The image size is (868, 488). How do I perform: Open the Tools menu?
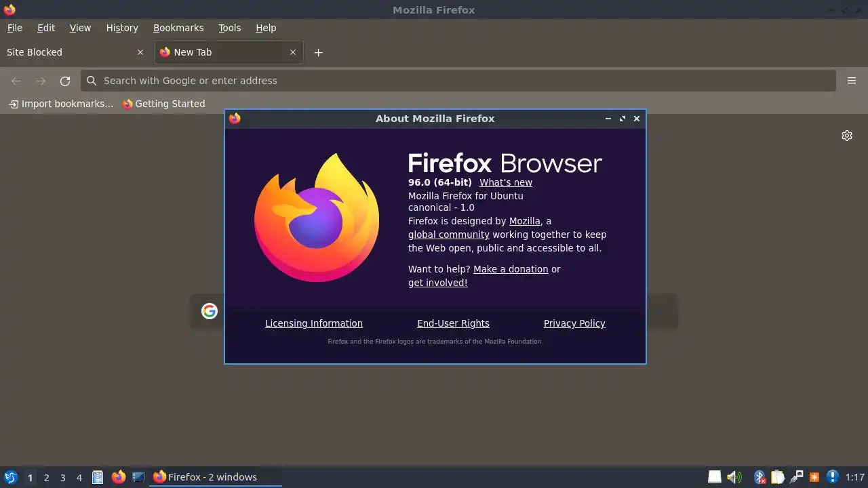tap(229, 28)
